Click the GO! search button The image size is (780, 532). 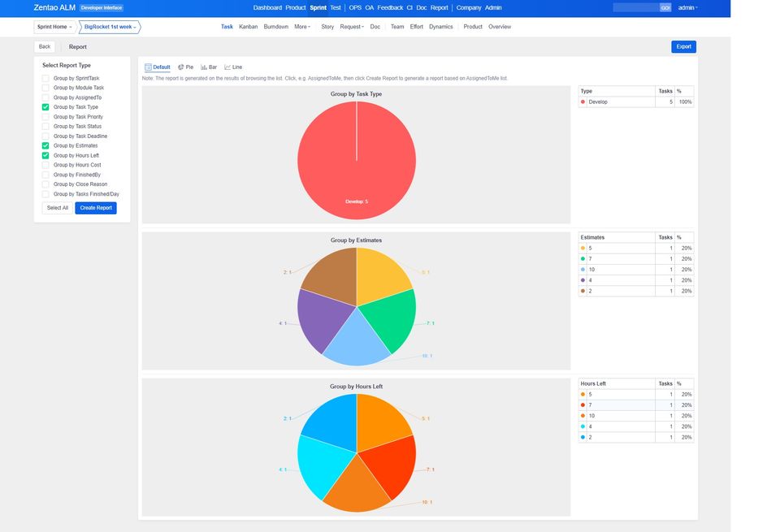[665, 7]
